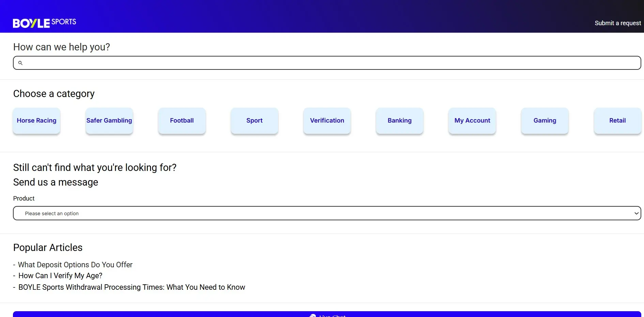
Task: Start a Live Chat session
Action: click(x=333, y=315)
